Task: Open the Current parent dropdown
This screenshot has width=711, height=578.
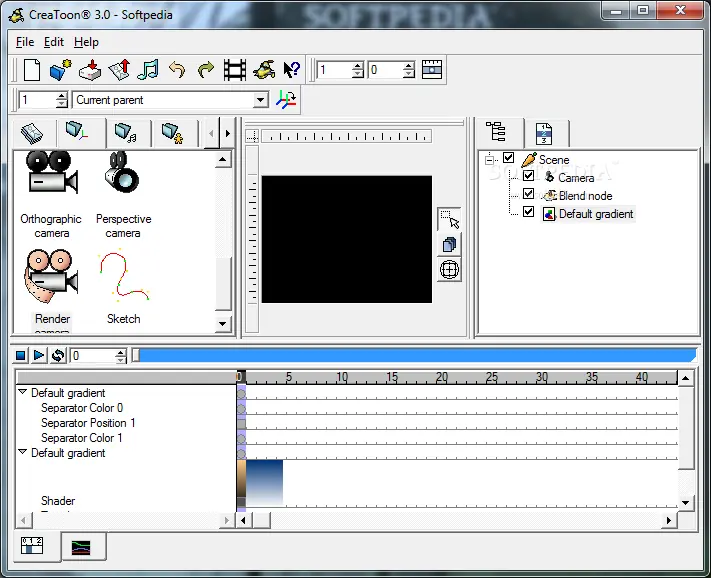Action: [x=260, y=100]
